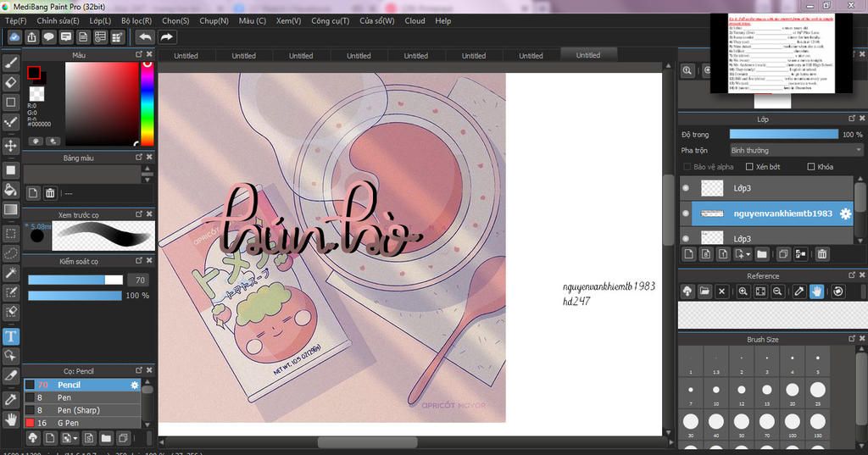Viewport: 868px width, 455px height.
Task: Switch to the first Untitled tab
Action: (186, 55)
